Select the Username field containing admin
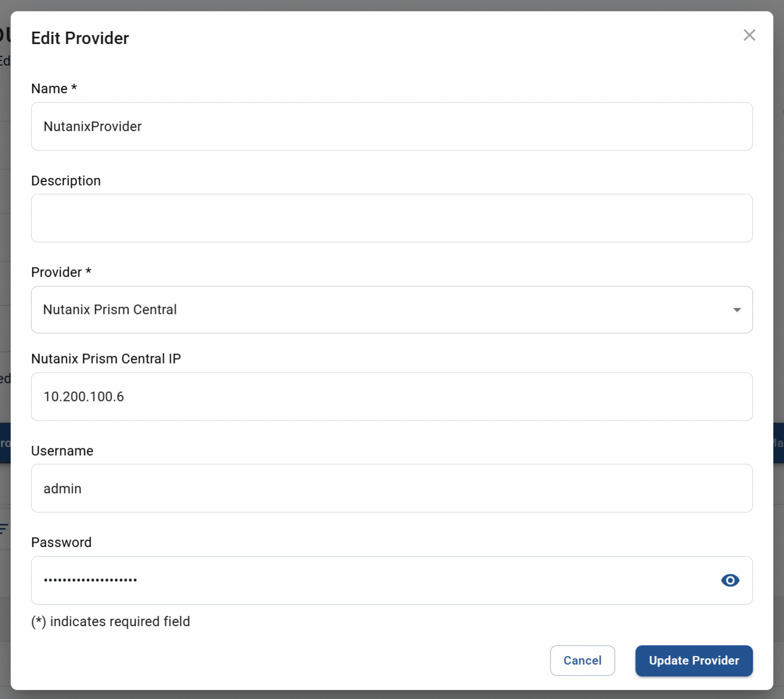 [x=391, y=489]
